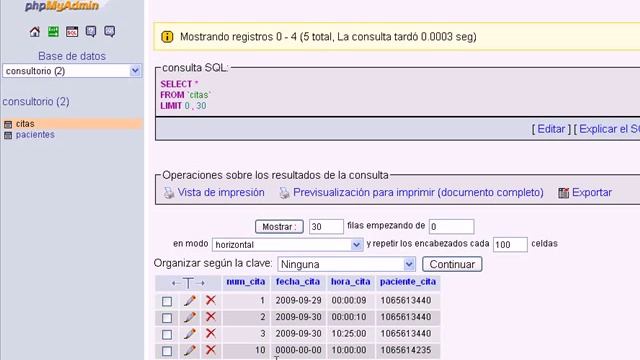Open the SQL query window icon

click(72, 32)
